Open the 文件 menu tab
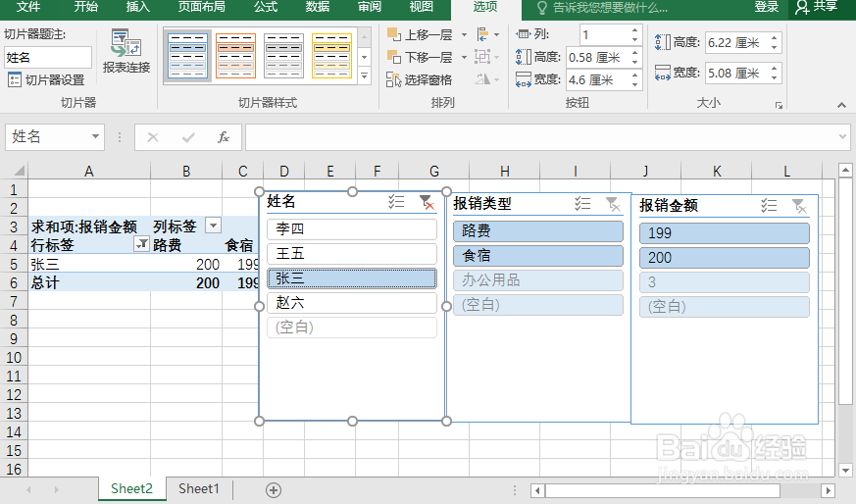This screenshot has height=504, width=856. tap(27, 7)
